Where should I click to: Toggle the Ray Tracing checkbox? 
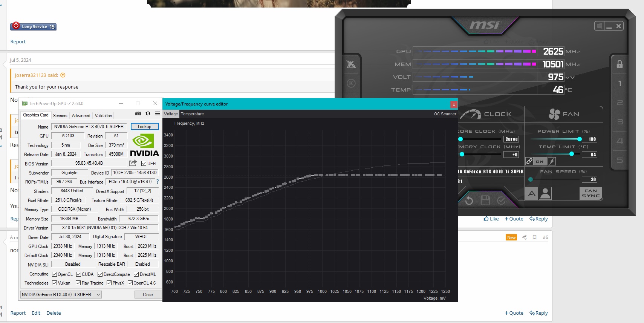click(x=78, y=283)
